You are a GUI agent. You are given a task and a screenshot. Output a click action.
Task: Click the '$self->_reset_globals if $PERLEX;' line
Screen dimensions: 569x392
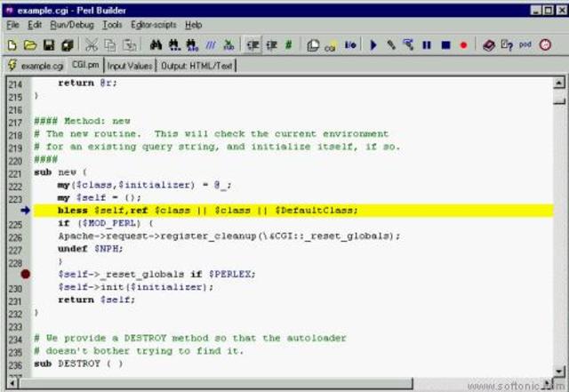pyautogui.click(x=156, y=275)
